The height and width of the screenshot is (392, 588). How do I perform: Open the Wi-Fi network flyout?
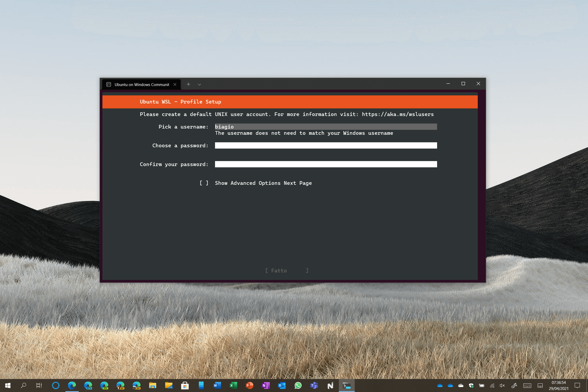tap(492, 385)
